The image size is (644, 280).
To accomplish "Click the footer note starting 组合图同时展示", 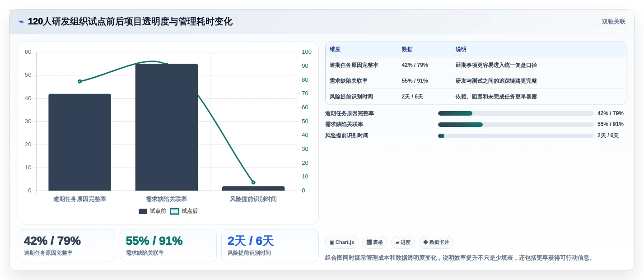I will [x=460, y=258].
